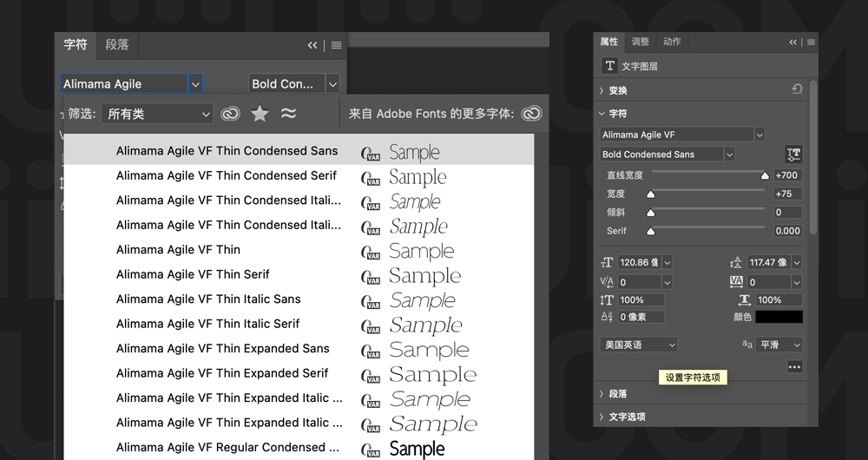The height and width of the screenshot is (460, 868).
Task: Click the font size icon beside 120.86
Action: 607,262
